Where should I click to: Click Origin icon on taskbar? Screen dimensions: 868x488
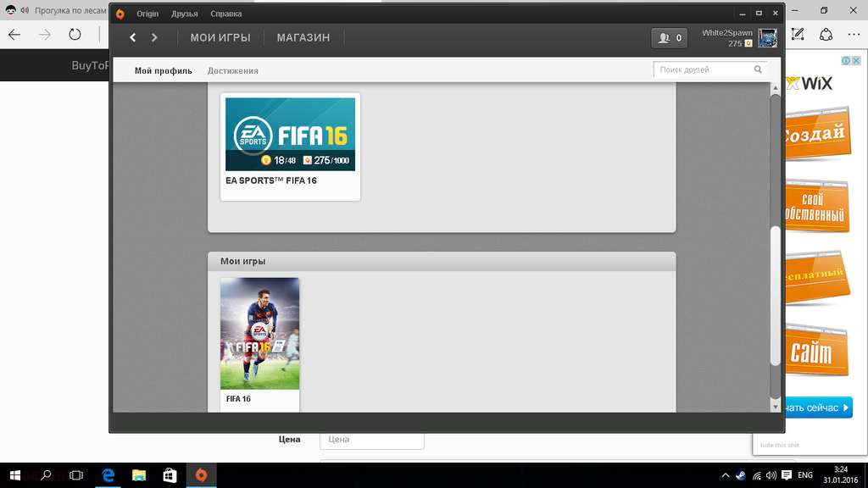pyautogui.click(x=201, y=475)
